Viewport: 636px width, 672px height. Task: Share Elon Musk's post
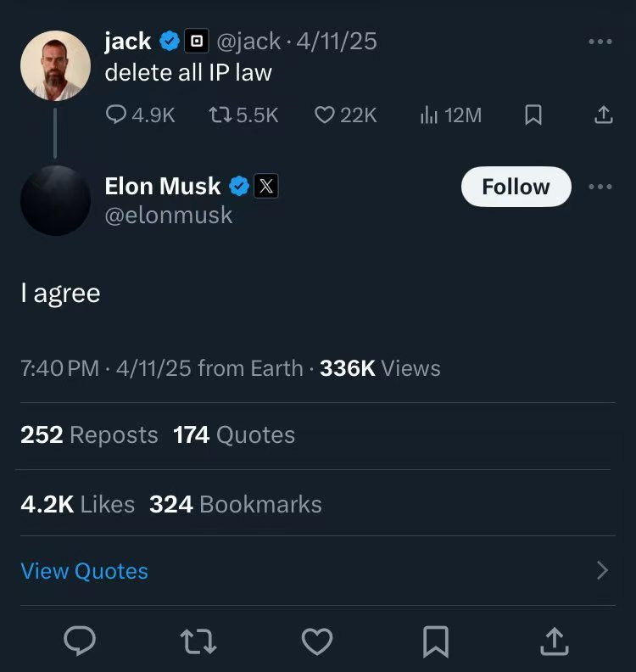coord(554,641)
